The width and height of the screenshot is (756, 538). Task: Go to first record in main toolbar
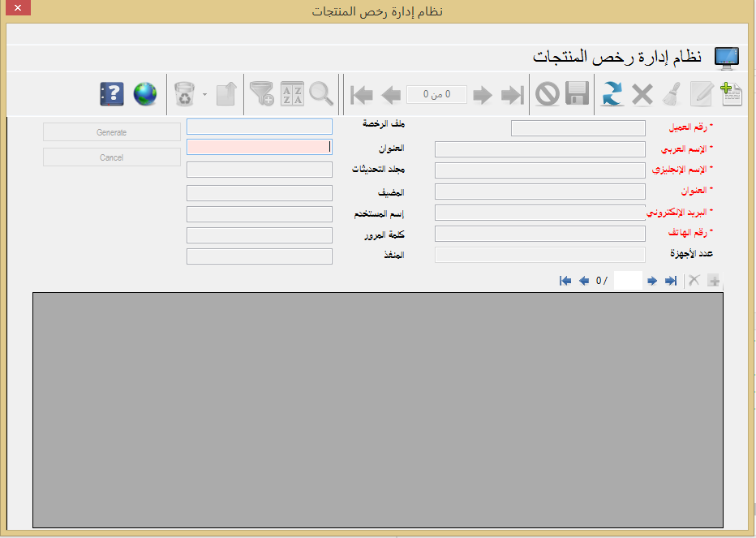362,95
